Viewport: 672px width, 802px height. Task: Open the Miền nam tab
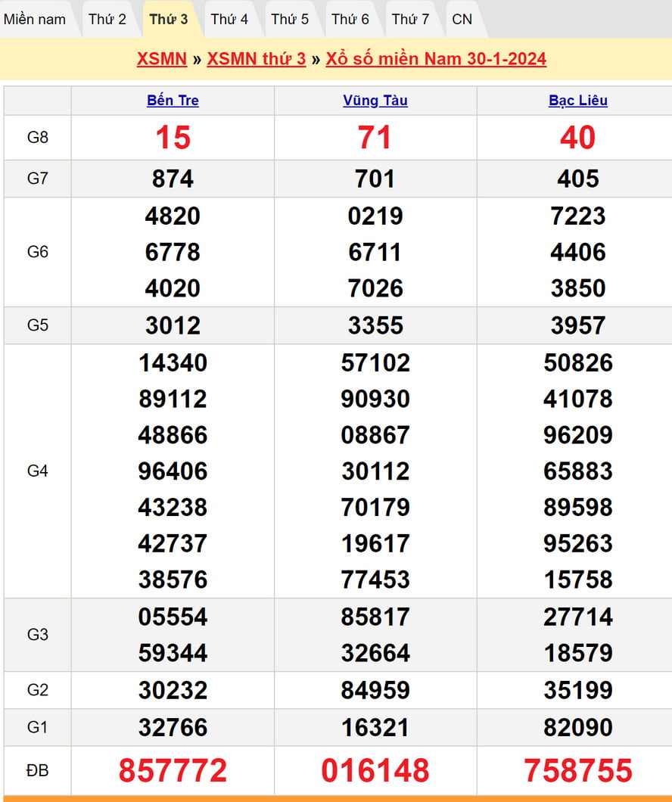(x=35, y=20)
